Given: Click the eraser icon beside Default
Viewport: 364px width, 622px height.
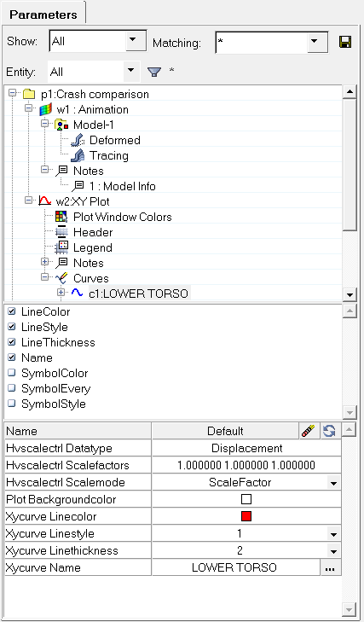Looking at the screenshot, I should pos(309,431).
